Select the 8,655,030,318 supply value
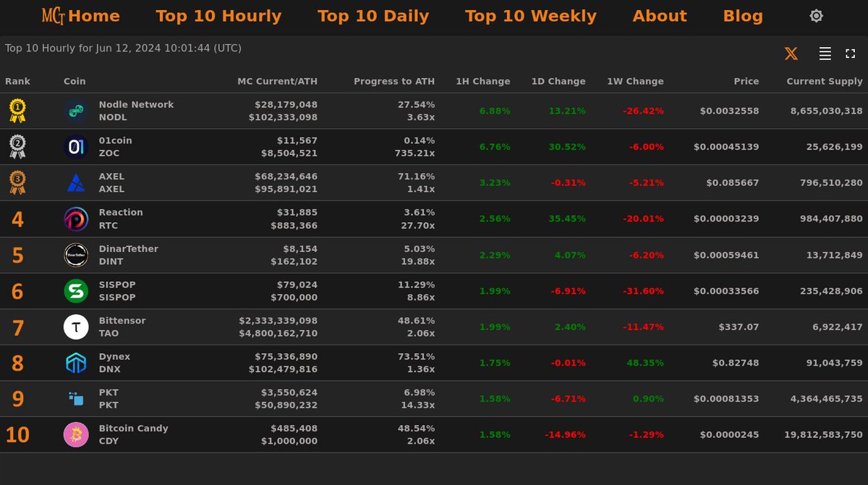Viewport: 868px width, 485px height. [x=827, y=111]
